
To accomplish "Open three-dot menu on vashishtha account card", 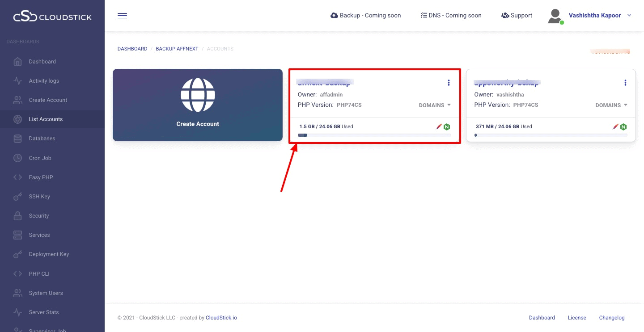I will 625,83.
